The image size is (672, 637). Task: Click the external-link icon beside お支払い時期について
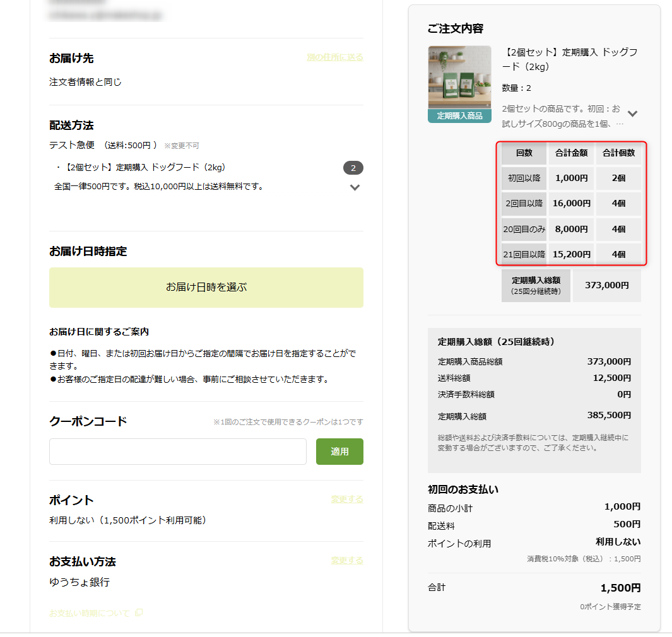coord(139,613)
